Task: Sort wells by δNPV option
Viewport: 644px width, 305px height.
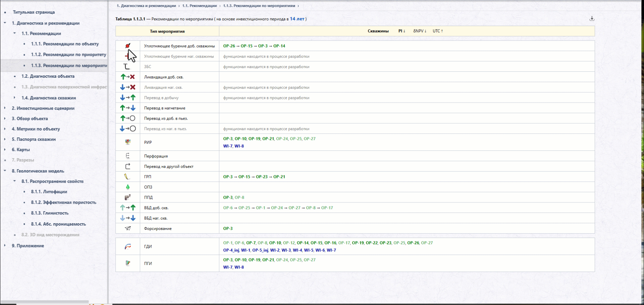Action: [420, 31]
